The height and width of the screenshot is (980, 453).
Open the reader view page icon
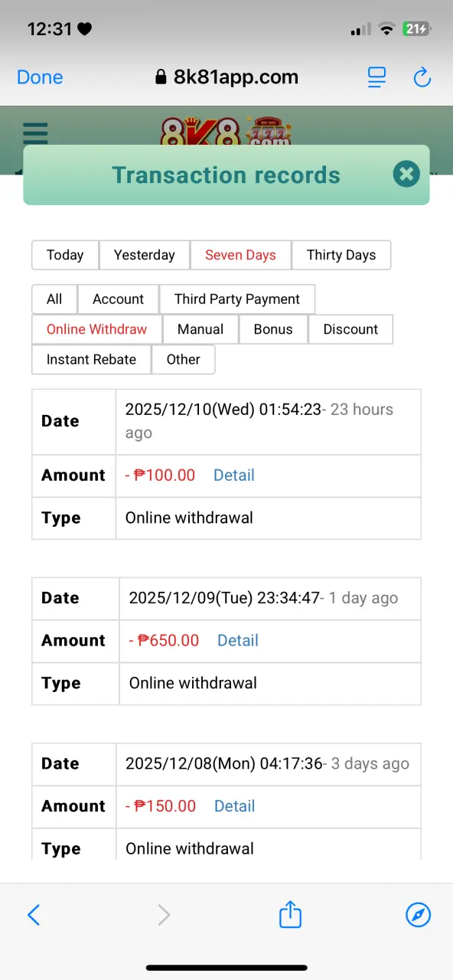[376, 77]
